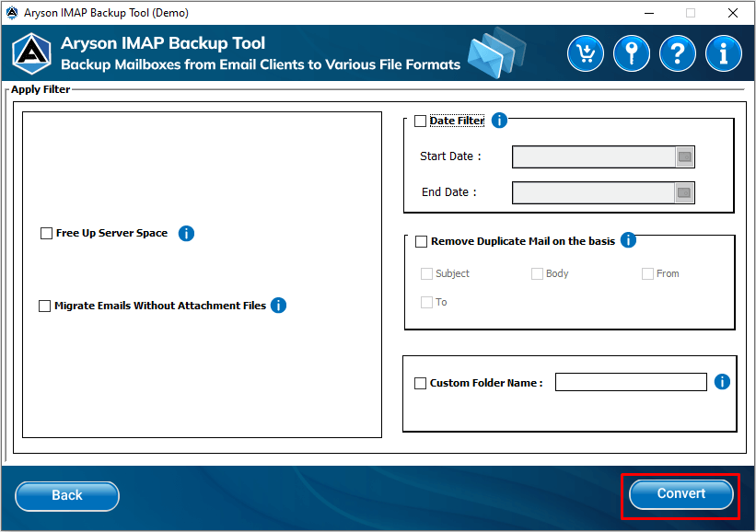Click the Aryson logo in header

pos(31,53)
